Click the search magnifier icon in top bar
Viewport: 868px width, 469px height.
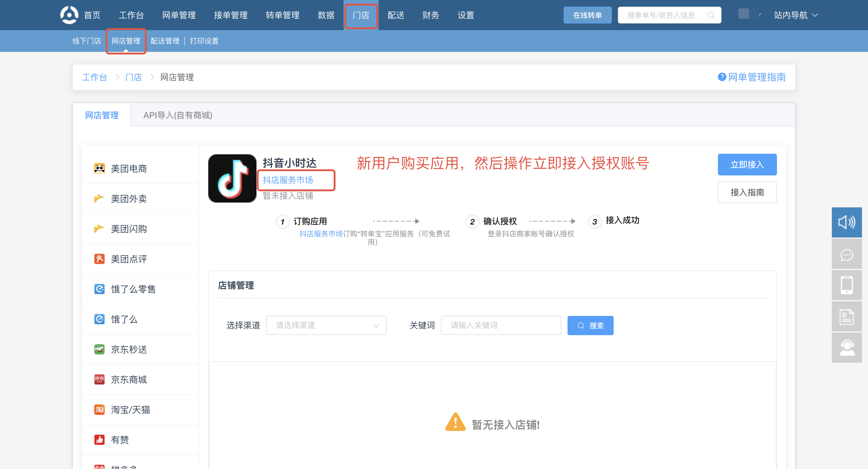(711, 15)
